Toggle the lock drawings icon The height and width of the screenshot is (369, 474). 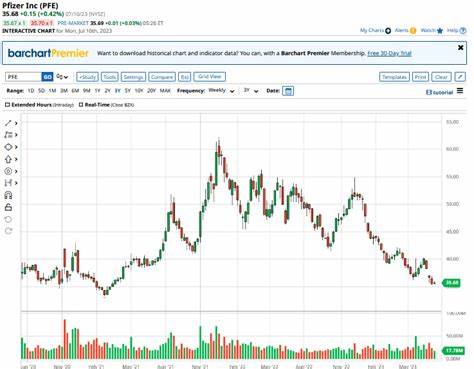(8, 207)
